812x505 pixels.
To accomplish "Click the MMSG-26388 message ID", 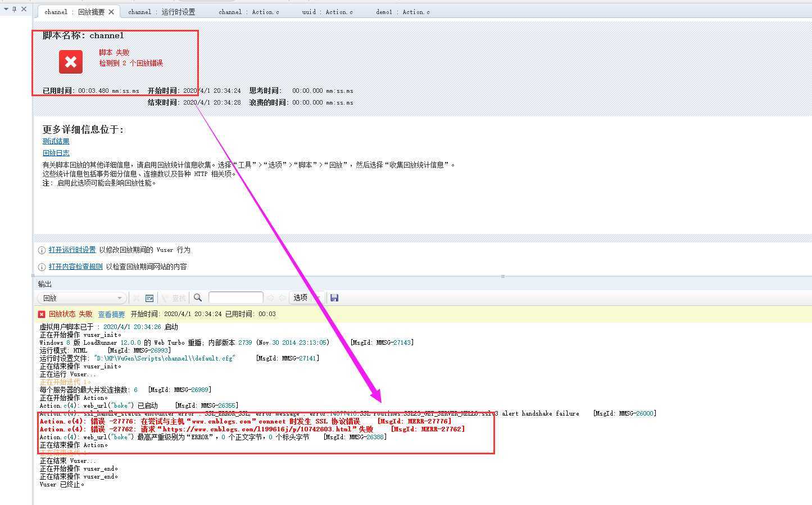I will pos(355,437).
